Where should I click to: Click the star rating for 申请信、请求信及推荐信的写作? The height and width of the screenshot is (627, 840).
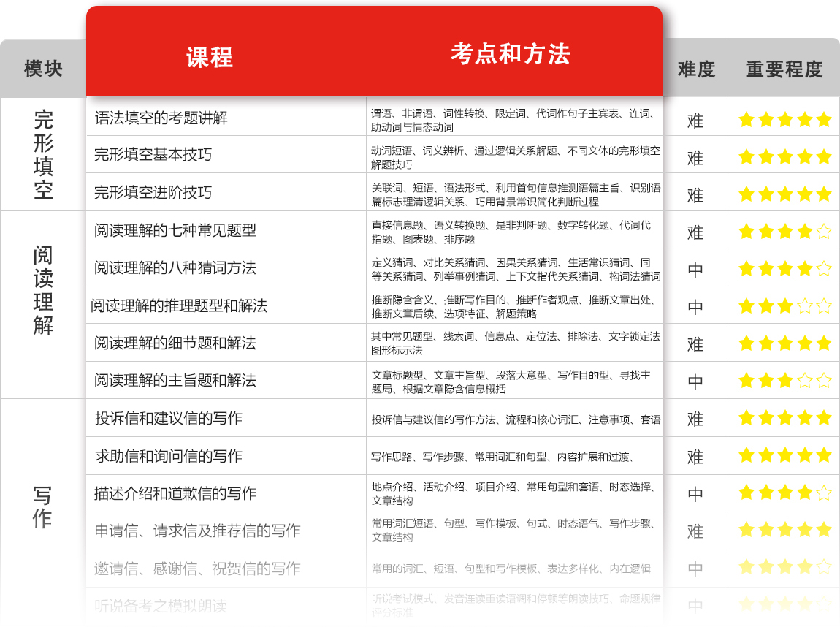784,530
